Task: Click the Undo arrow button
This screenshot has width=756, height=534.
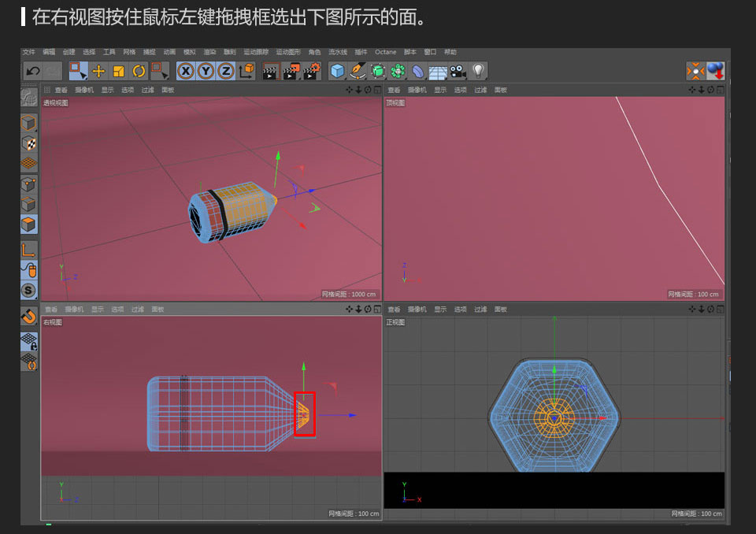Action: click(x=31, y=71)
